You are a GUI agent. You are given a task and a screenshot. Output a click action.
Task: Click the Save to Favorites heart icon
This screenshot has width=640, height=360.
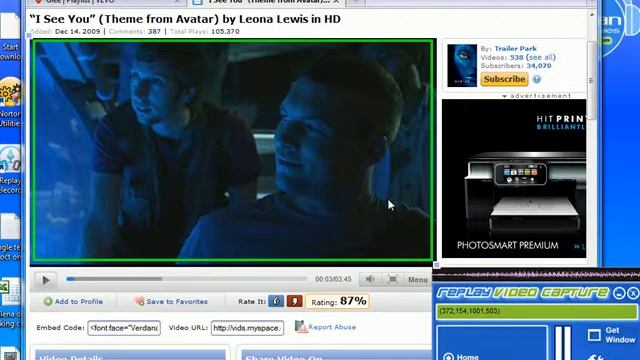pos(140,302)
